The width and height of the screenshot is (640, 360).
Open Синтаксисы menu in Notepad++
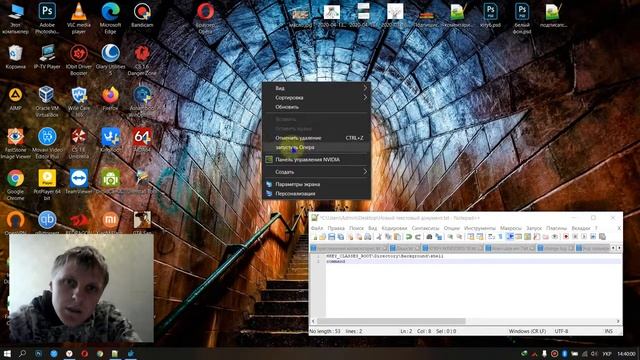(425, 228)
